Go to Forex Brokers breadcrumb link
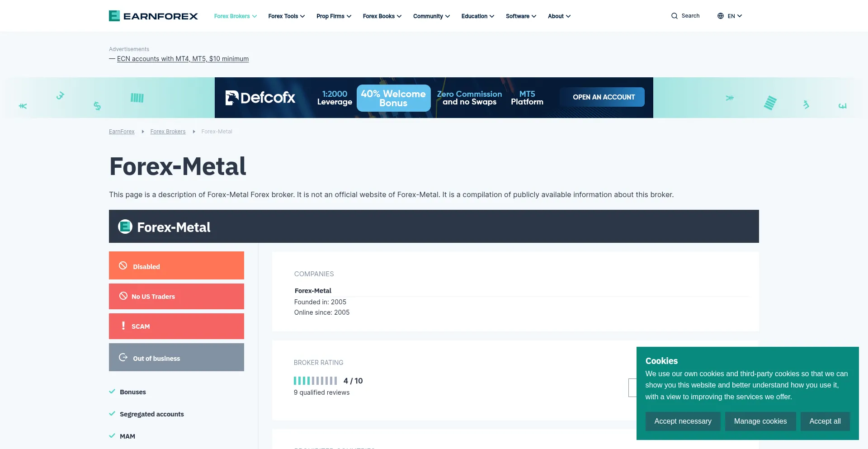Image resolution: width=868 pixels, height=449 pixels. pyautogui.click(x=168, y=132)
